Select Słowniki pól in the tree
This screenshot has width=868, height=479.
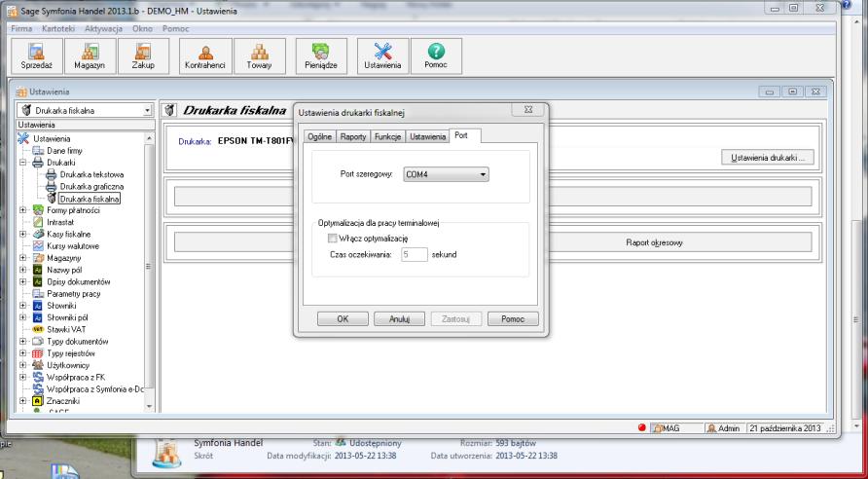[x=67, y=317]
